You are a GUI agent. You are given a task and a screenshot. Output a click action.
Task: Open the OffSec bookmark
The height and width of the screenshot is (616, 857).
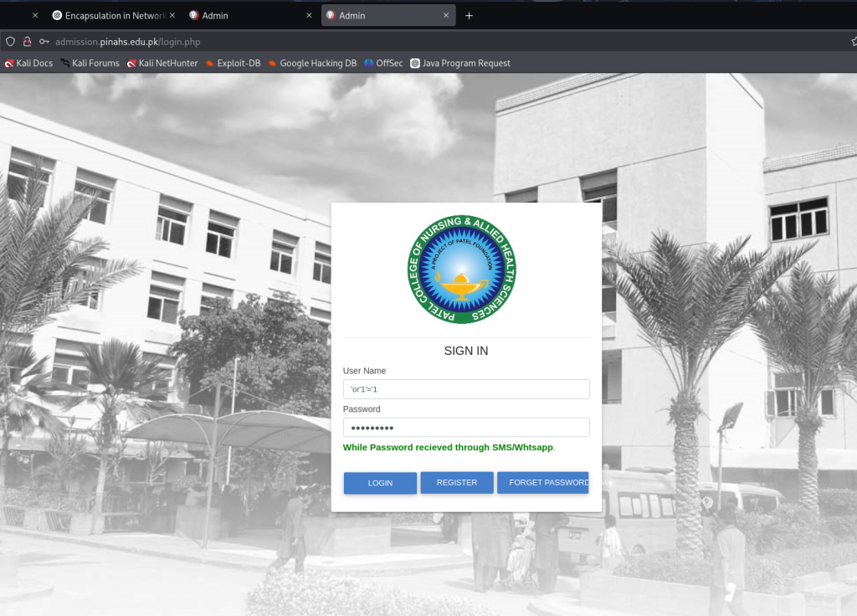click(383, 64)
